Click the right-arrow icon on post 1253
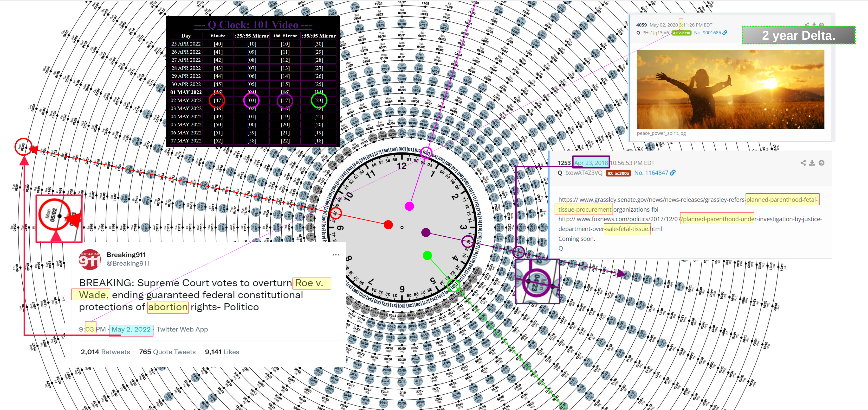This screenshot has height=410, width=868. pos(822,163)
